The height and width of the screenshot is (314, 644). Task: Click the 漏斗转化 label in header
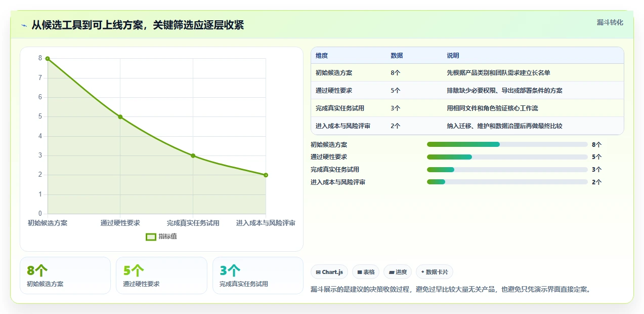(x=610, y=22)
